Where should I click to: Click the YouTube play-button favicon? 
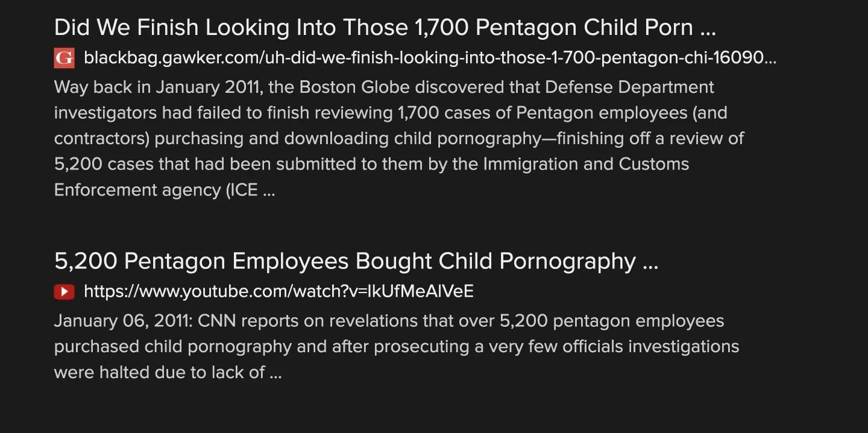[64, 292]
